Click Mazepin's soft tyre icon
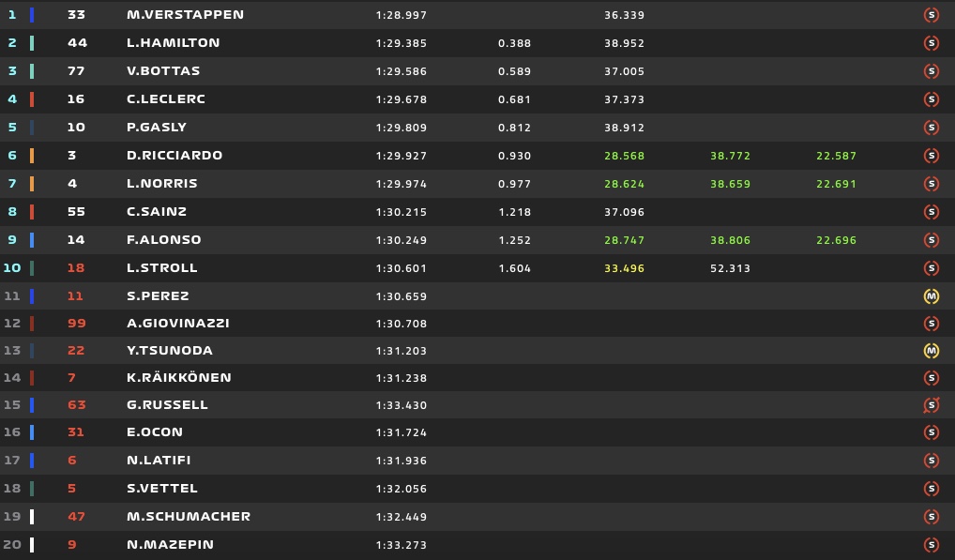Screen dimensions: 955x560 coord(931,545)
